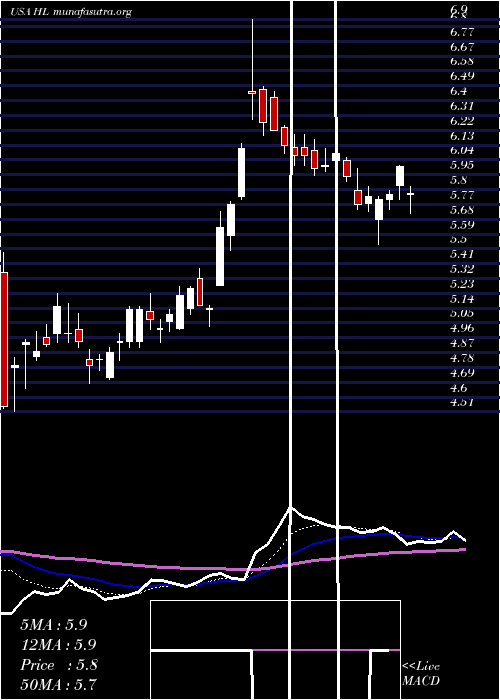Select the 5.77 price axis label
This screenshot has height=700, width=500.
(462, 195)
